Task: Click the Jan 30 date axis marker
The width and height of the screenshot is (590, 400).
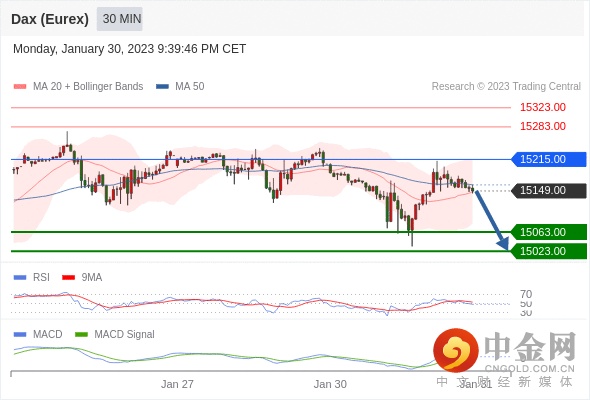Action: (x=330, y=384)
